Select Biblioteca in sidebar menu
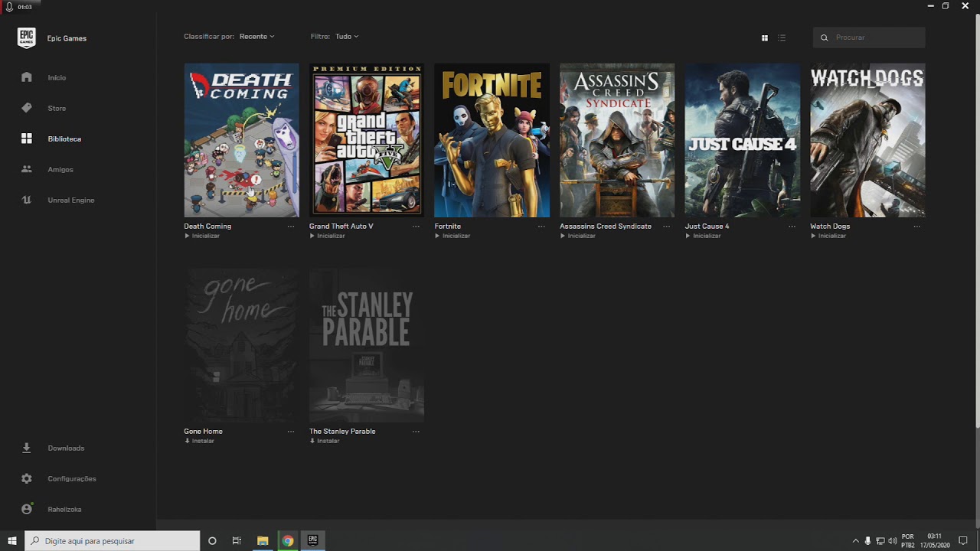 coord(64,139)
